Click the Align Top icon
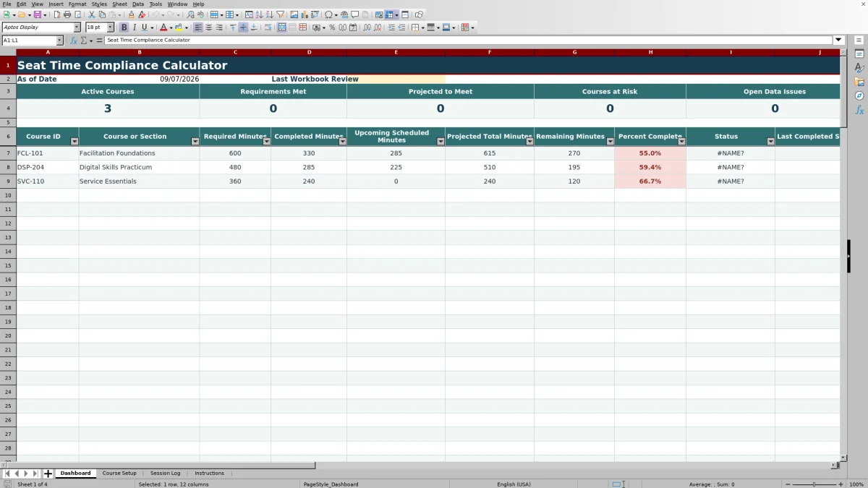This screenshot has height=488, width=868. (233, 27)
